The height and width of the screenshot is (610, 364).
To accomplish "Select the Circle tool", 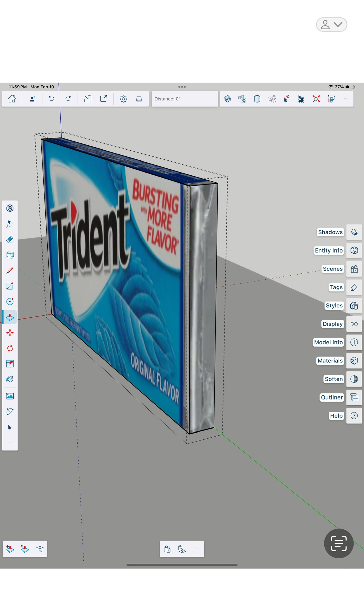I will (x=10, y=301).
